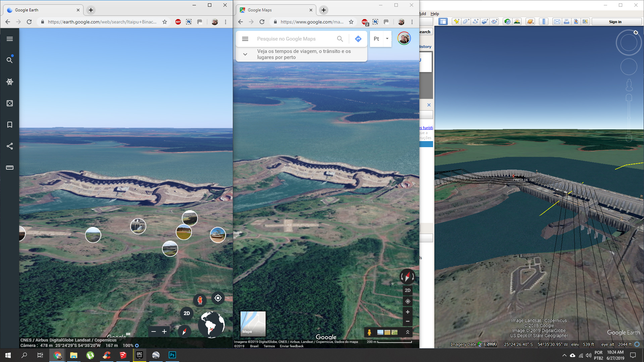Expand Google Maps search bar dropdown
644x362 pixels.
click(245, 54)
